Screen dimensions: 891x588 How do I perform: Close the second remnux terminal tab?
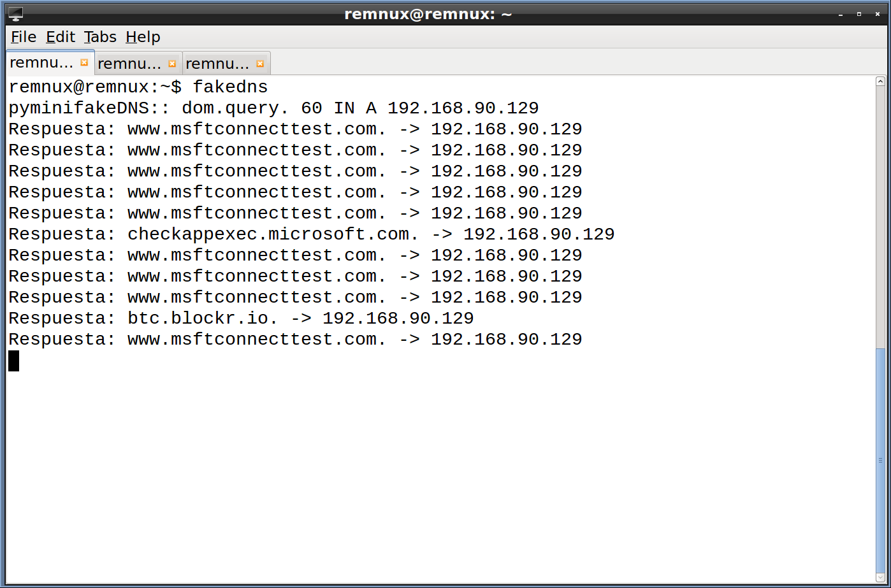172,64
